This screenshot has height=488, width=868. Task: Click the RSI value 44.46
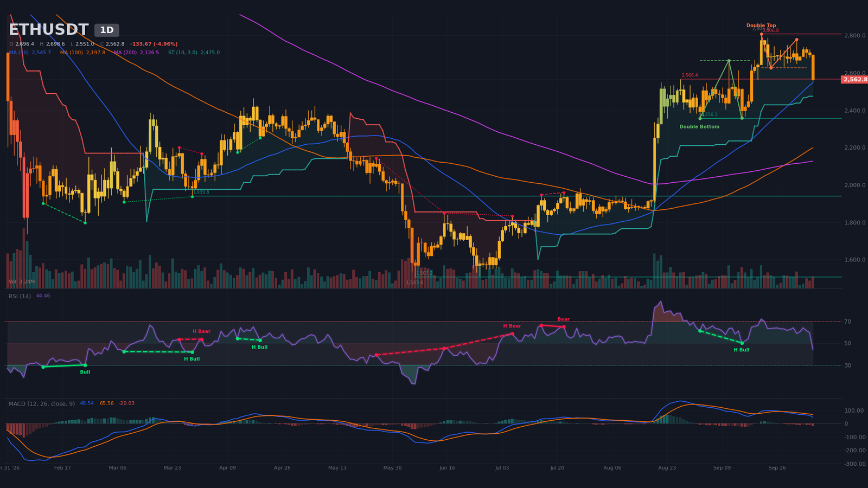click(43, 296)
